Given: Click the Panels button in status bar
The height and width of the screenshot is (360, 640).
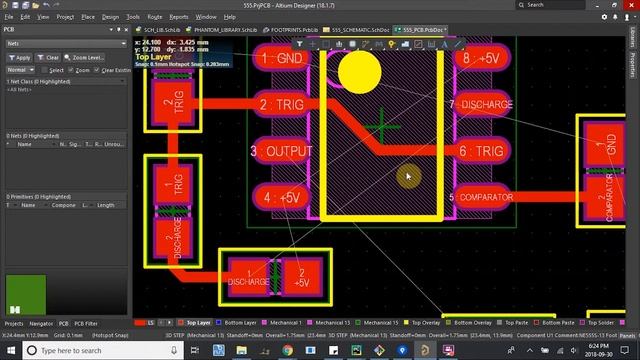Looking at the screenshot, I should [x=628, y=336].
